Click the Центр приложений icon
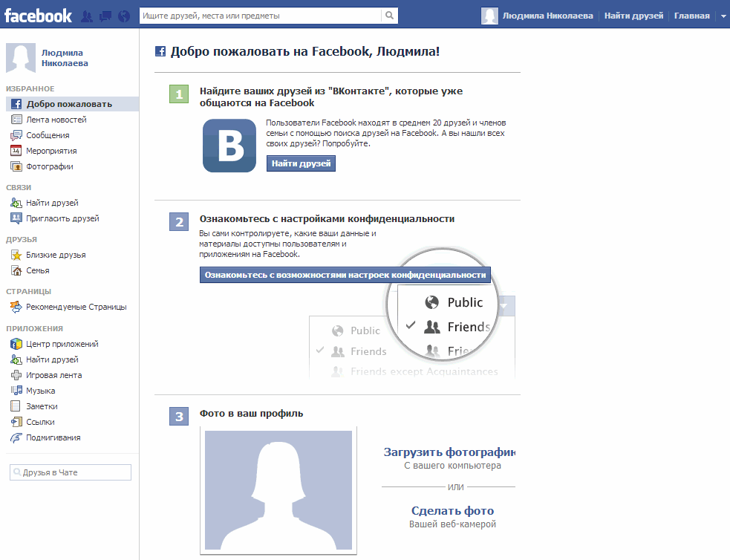 pos(16,344)
